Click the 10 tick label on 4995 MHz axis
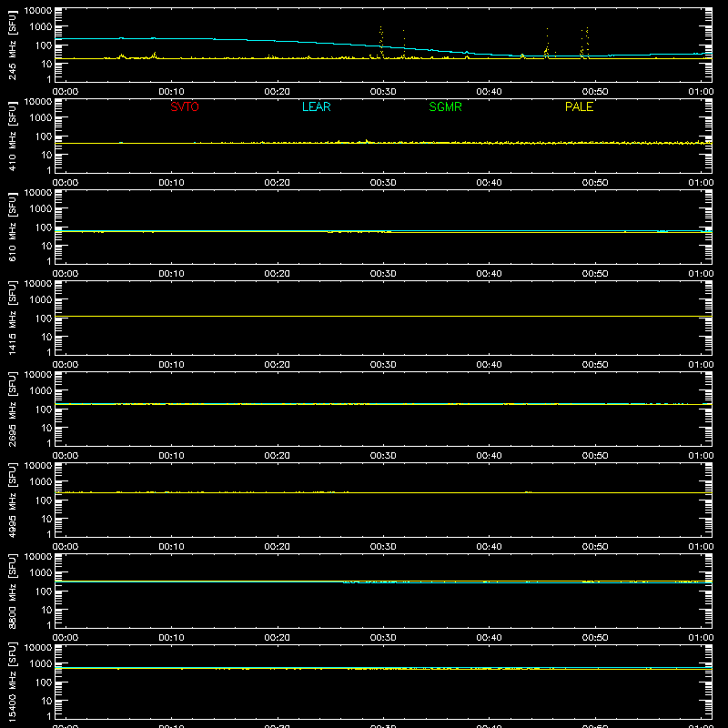 [46, 519]
